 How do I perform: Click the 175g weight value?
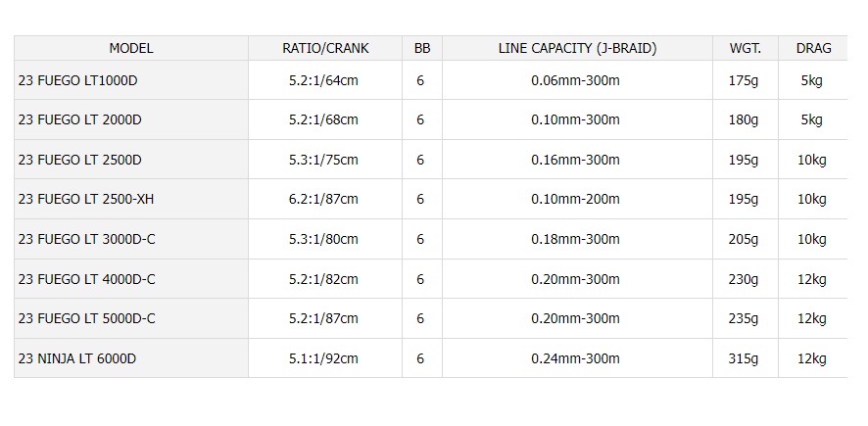[x=744, y=80]
